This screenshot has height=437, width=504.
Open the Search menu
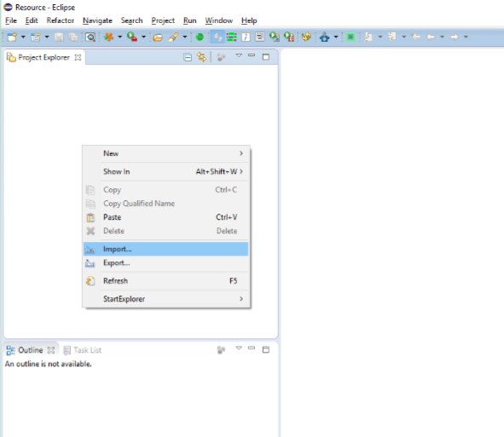(132, 20)
